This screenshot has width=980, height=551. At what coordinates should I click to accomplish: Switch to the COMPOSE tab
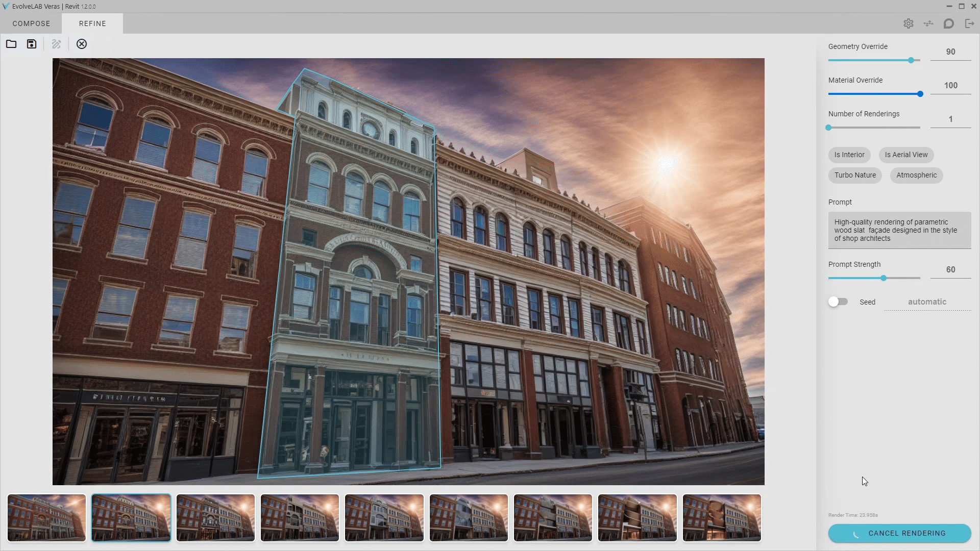[x=31, y=23]
